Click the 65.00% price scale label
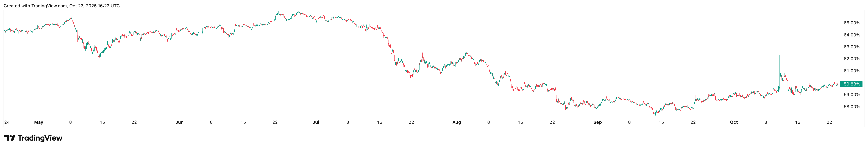The image size is (868, 149). [852, 23]
